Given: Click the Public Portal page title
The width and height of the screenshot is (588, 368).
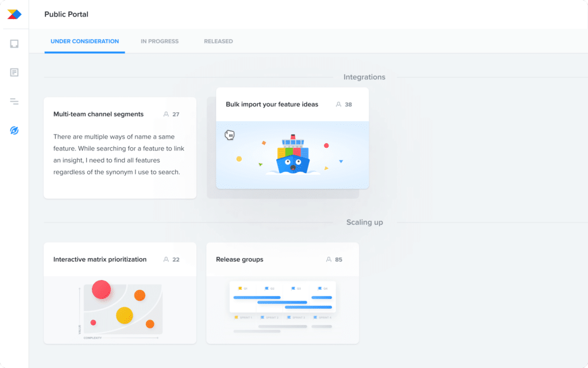Looking at the screenshot, I should click(67, 14).
